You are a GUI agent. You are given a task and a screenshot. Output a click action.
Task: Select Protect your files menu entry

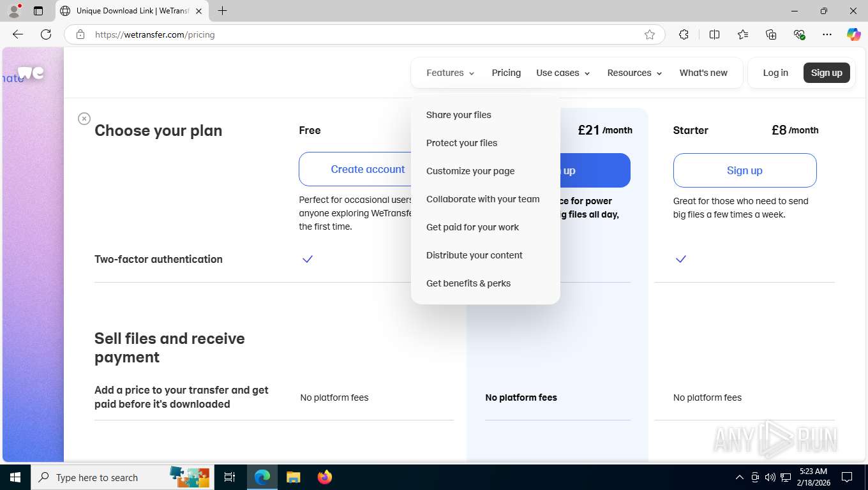(461, 143)
